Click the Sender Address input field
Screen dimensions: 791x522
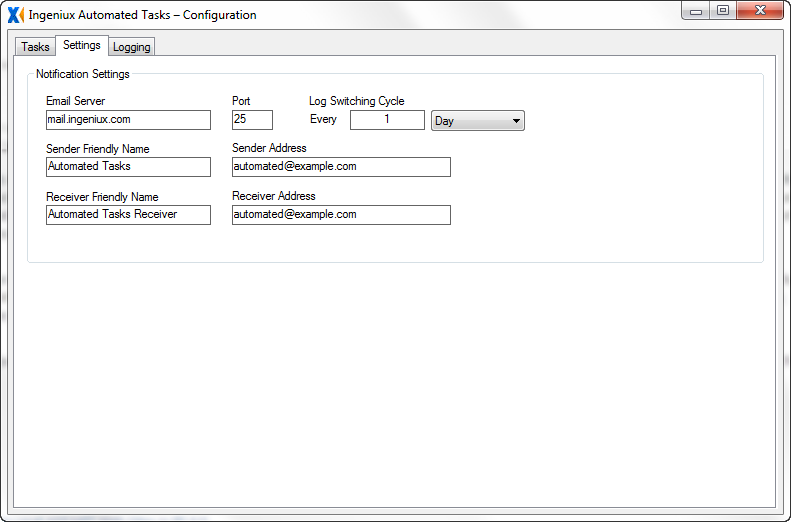341,167
